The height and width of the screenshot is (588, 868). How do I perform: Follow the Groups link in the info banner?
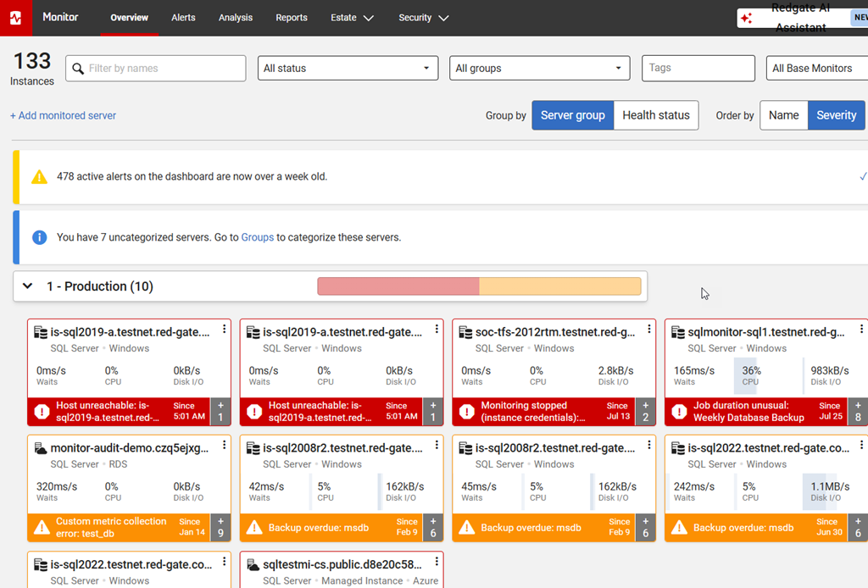(258, 237)
